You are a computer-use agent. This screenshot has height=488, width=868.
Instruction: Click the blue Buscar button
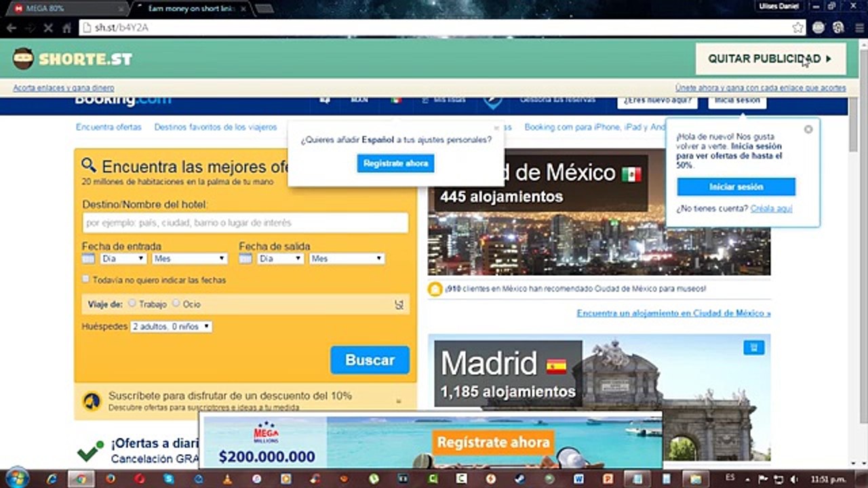[x=370, y=360]
